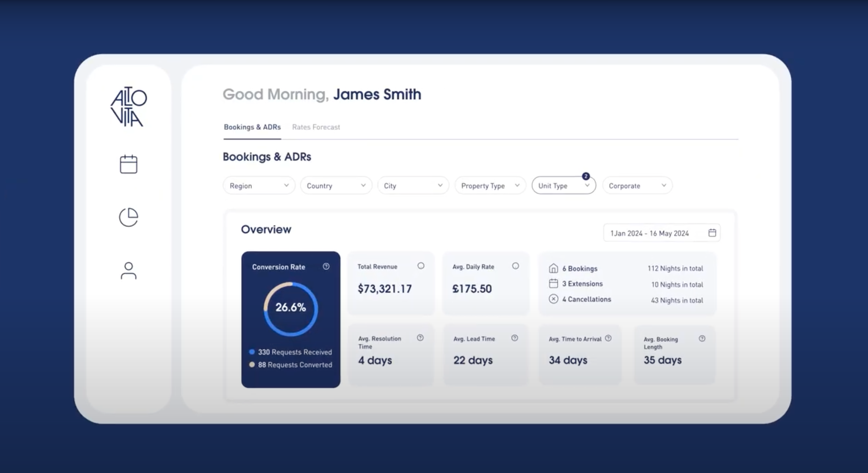The height and width of the screenshot is (473, 868).
Task: Expand the Unit Type dropdown
Action: coord(564,185)
